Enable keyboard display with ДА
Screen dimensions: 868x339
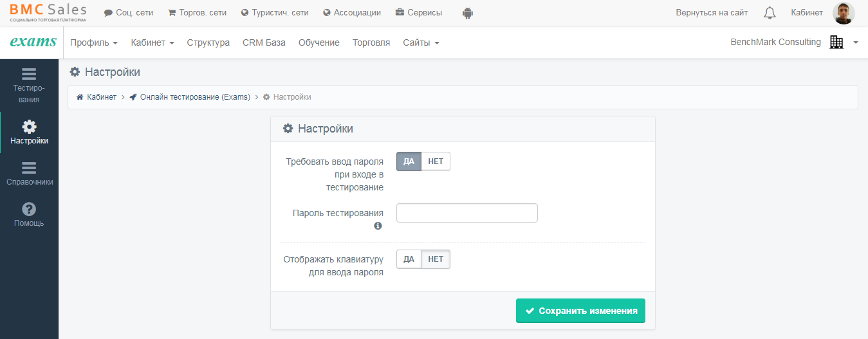pyautogui.click(x=409, y=259)
